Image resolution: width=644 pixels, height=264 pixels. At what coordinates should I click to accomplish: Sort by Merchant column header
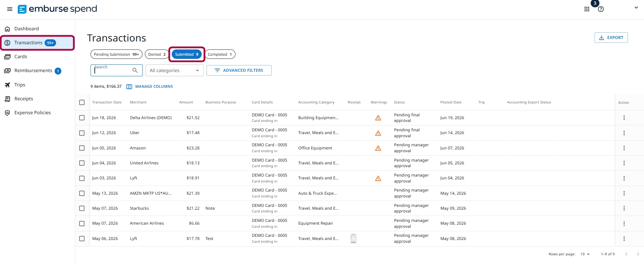coord(138,102)
